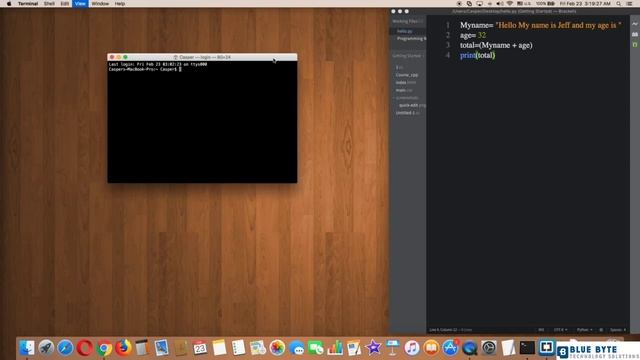Launch Firefox from the Dock
640x360 pixels.
[123, 348]
